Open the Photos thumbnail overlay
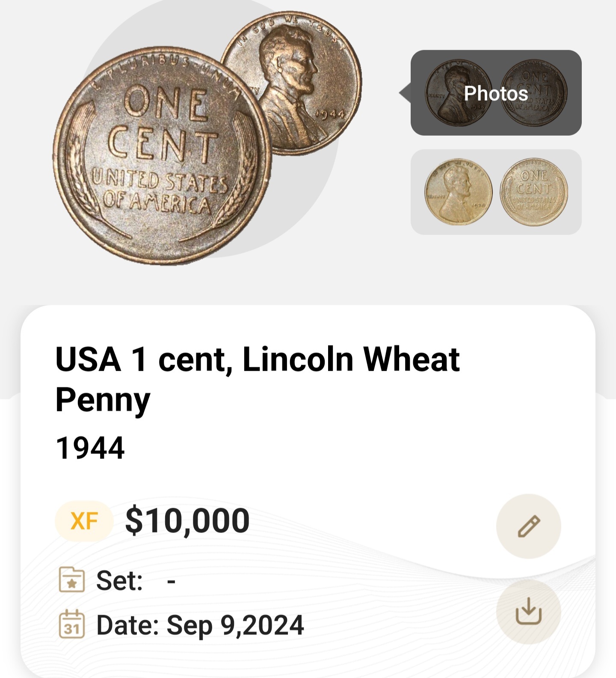 [x=496, y=93]
